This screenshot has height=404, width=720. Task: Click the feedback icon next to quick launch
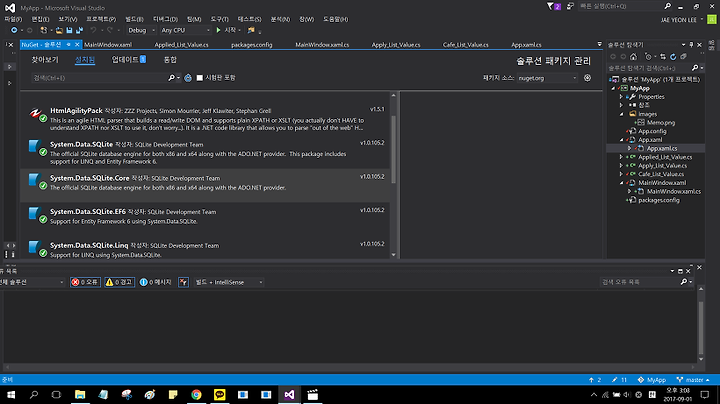pyautogui.click(x=570, y=6)
